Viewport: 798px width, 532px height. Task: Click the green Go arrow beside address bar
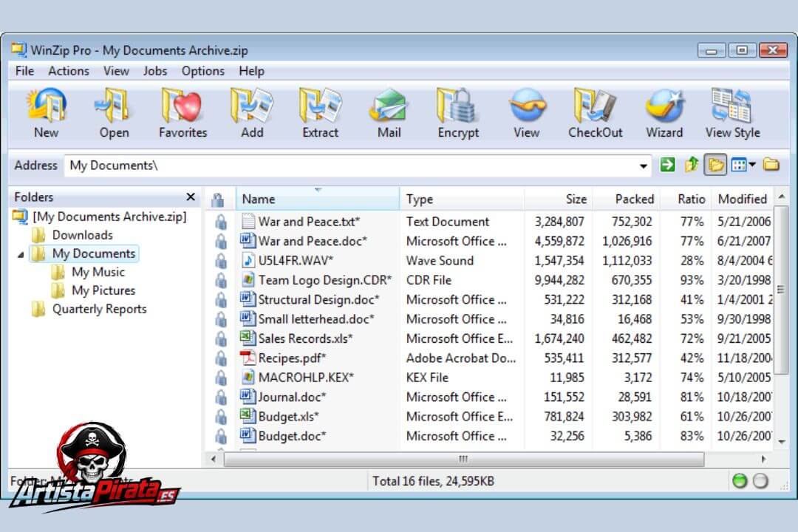pos(667,165)
